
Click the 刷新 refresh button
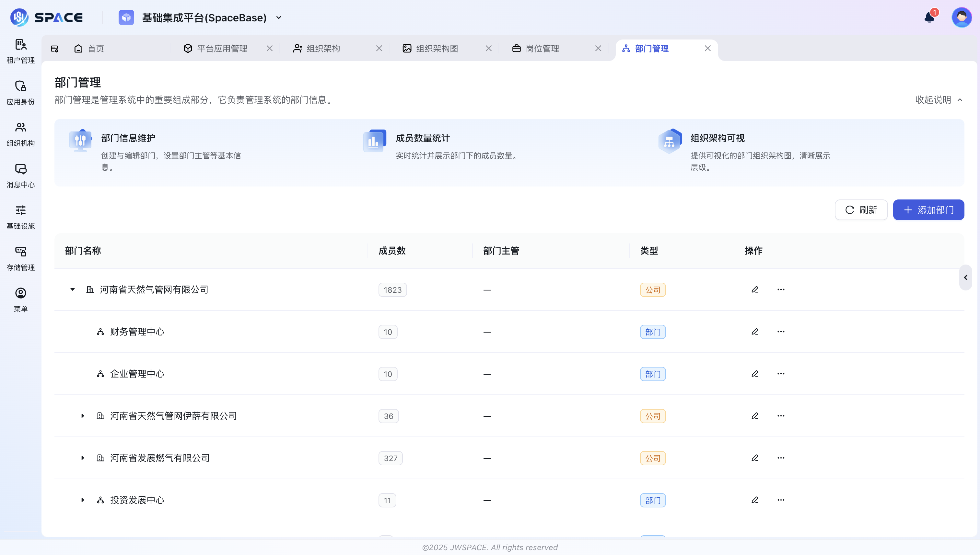pos(861,210)
